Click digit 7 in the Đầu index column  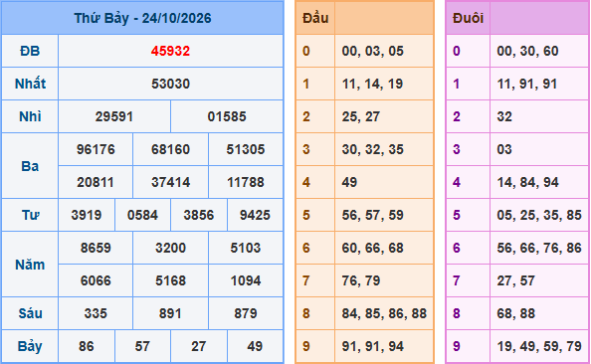(x=306, y=280)
